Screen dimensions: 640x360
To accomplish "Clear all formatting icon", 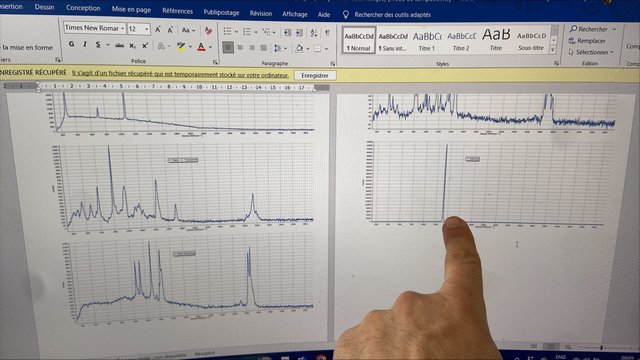I will tap(208, 31).
